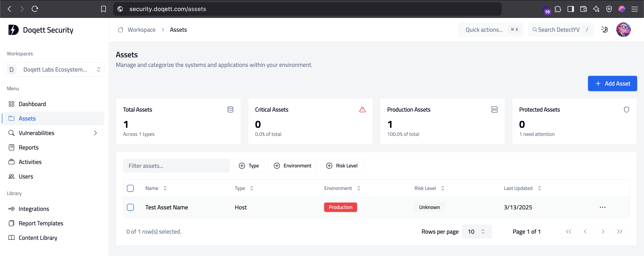Open the rows per page dropdown
Screen dimensions: 644x256
[477, 232]
